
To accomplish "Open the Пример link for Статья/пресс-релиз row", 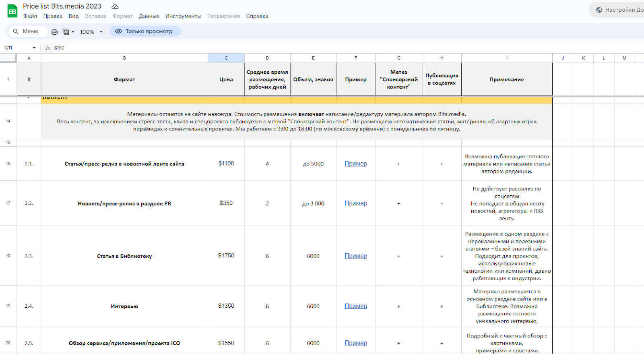I will [x=356, y=164].
